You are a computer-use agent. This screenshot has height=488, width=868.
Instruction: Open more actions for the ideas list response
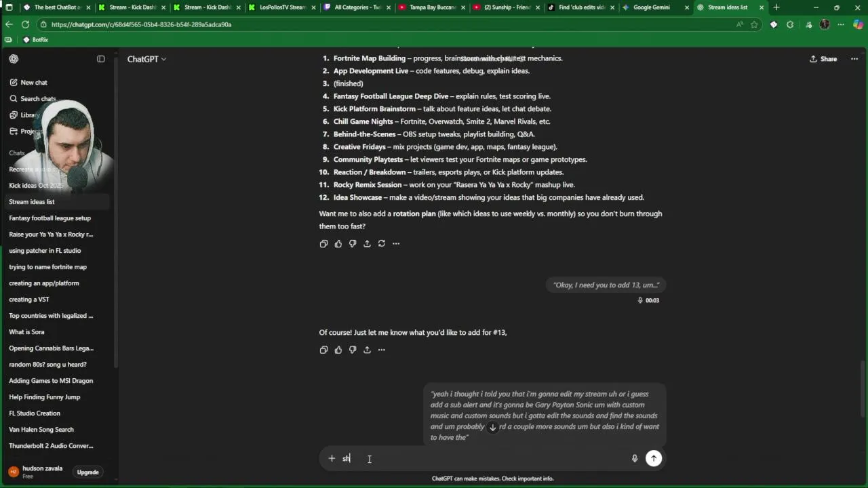(396, 243)
